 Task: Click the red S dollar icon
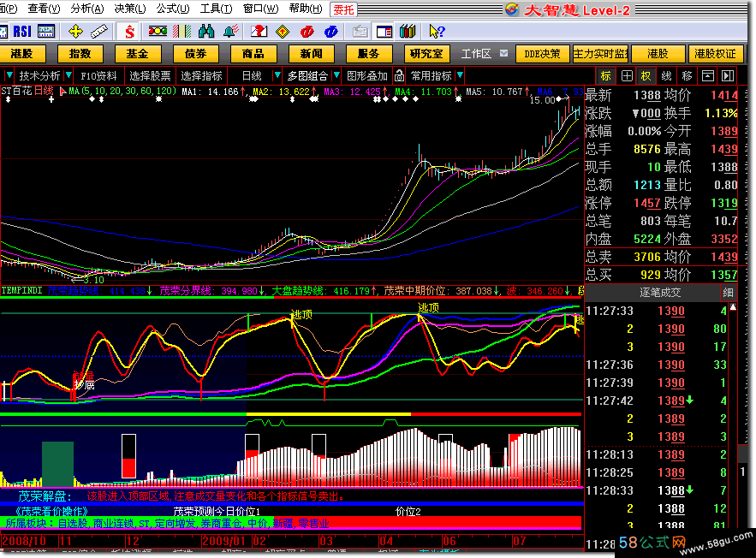point(128,32)
